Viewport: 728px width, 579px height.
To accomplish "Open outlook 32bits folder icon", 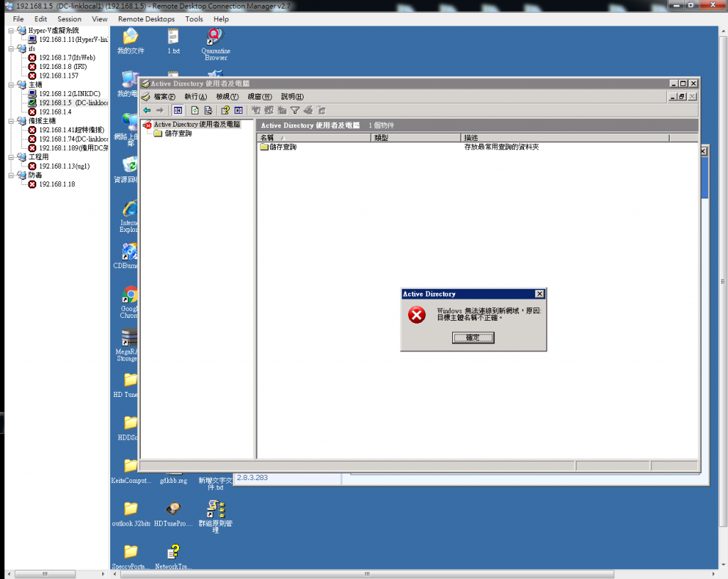I will point(131,514).
